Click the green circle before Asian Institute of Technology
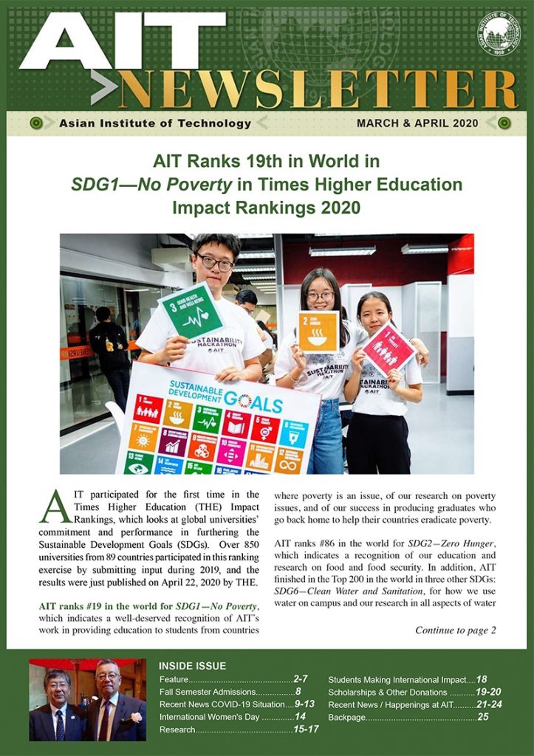Viewport: 534px width, 756px height. click(x=36, y=123)
